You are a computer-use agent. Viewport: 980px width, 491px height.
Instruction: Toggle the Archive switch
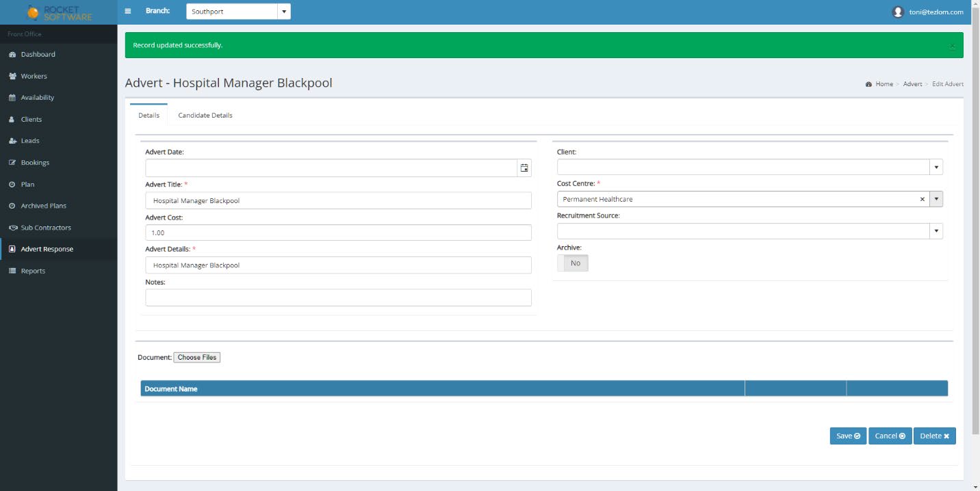[573, 263]
